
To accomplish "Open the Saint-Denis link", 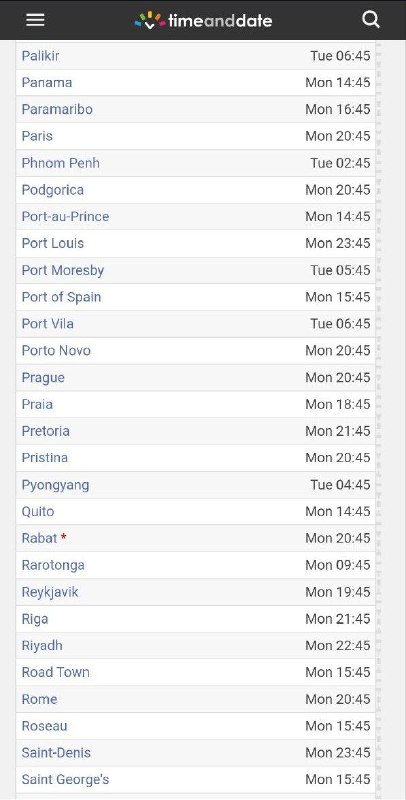I will point(56,753).
